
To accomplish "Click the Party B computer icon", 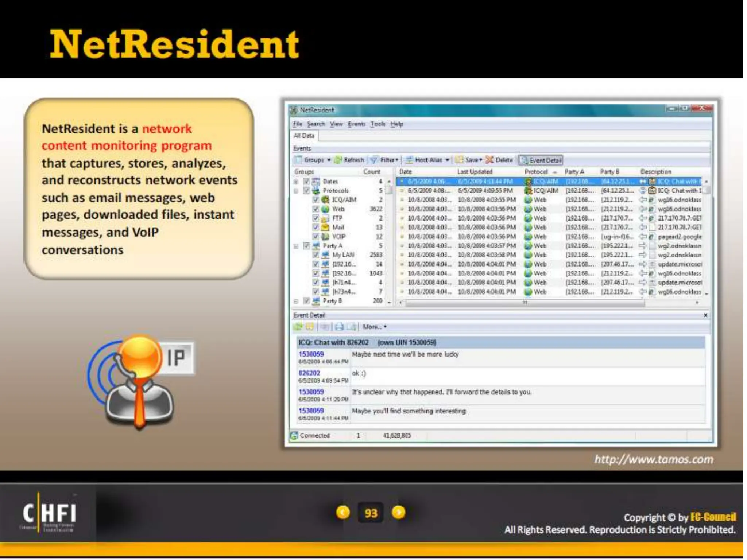I will coord(316,301).
